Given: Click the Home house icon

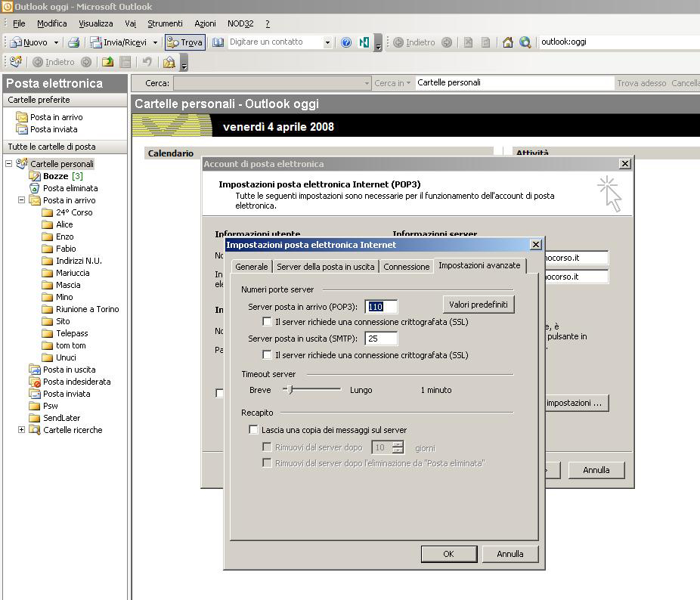Looking at the screenshot, I should tap(507, 42).
